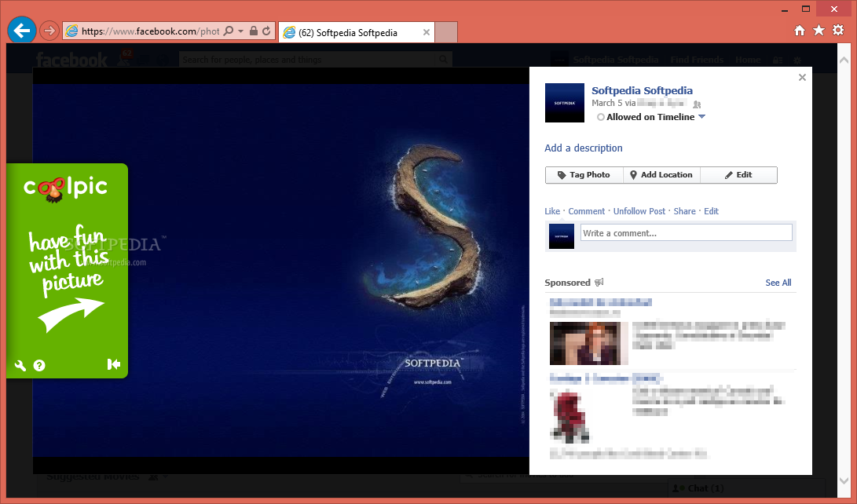
Task: Click Add a description link
Action: coord(583,148)
